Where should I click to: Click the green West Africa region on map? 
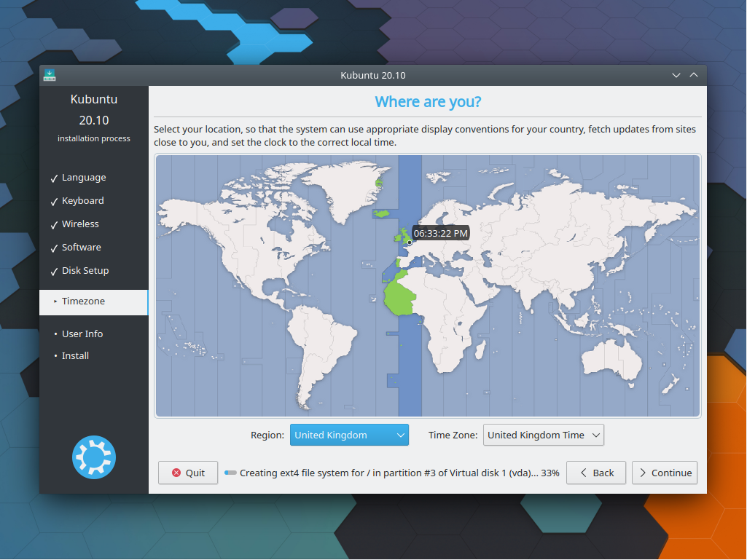pyautogui.click(x=399, y=299)
